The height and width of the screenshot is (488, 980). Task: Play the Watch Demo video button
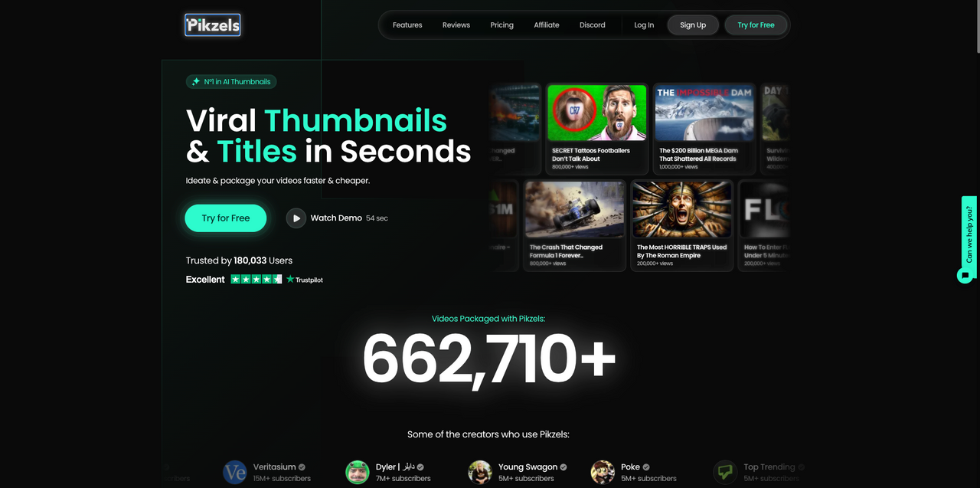pyautogui.click(x=296, y=218)
